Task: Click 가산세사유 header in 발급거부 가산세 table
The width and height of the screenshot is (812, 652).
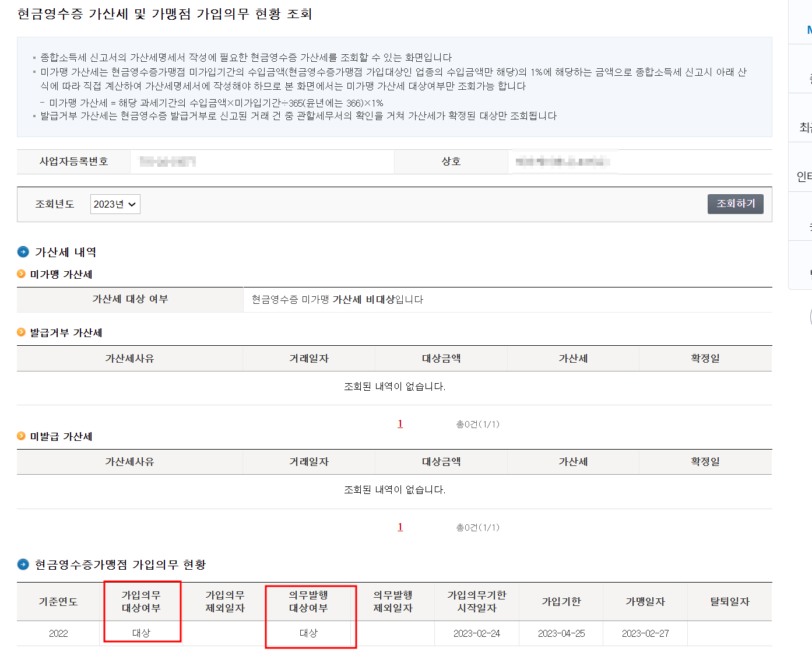Action: (129, 359)
